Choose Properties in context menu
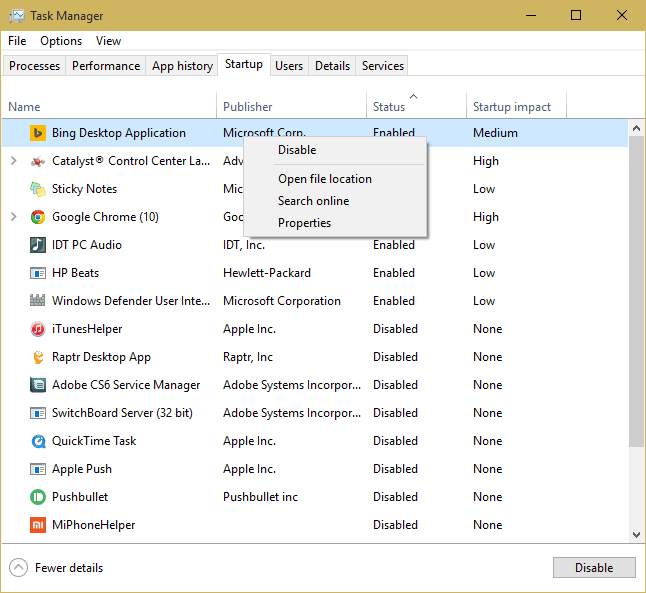The image size is (646, 593). [x=304, y=223]
